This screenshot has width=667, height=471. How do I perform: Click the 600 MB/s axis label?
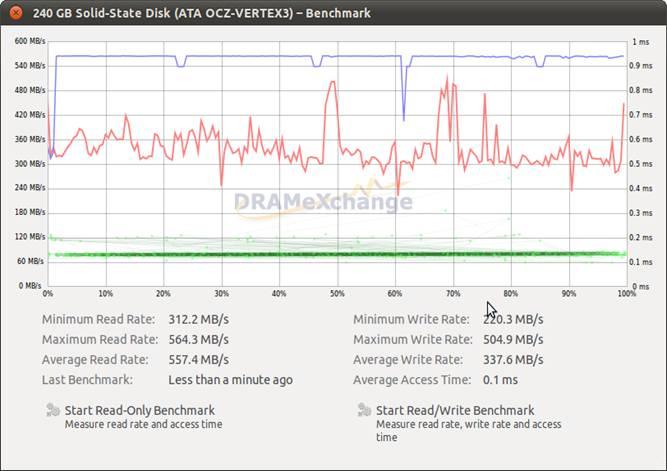pos(30,41)
